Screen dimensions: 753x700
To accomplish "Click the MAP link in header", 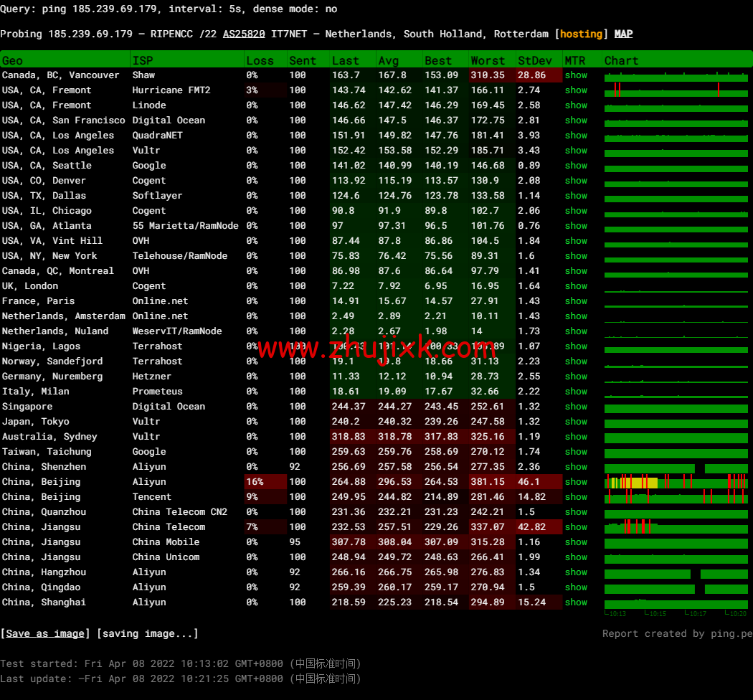I will [623, 34].
